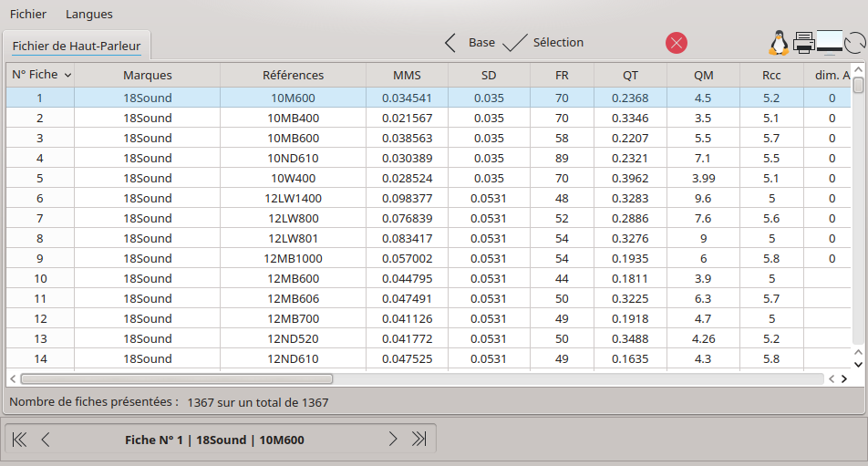This screenshot has width=868, height=466.
Task: Click the horizontal scrollbar right arrow
Action: click(844, 379)
